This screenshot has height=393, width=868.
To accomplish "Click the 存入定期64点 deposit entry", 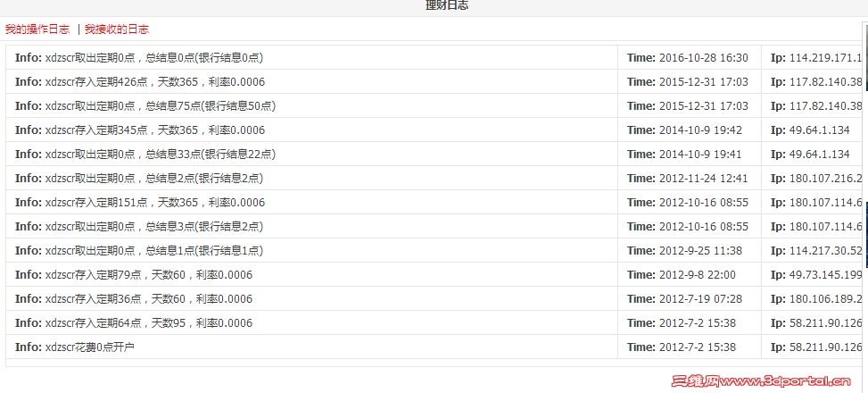I will (x=148, y=323).
